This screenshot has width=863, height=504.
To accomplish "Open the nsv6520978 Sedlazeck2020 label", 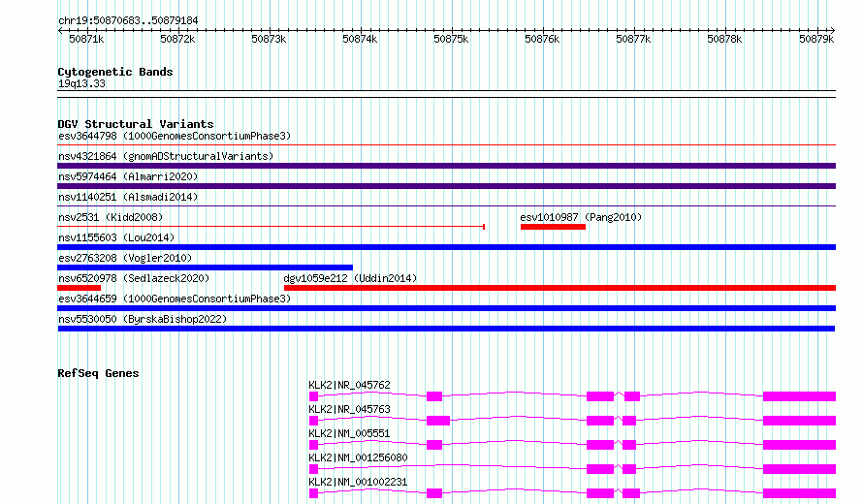I will click(x=134, y=278).
